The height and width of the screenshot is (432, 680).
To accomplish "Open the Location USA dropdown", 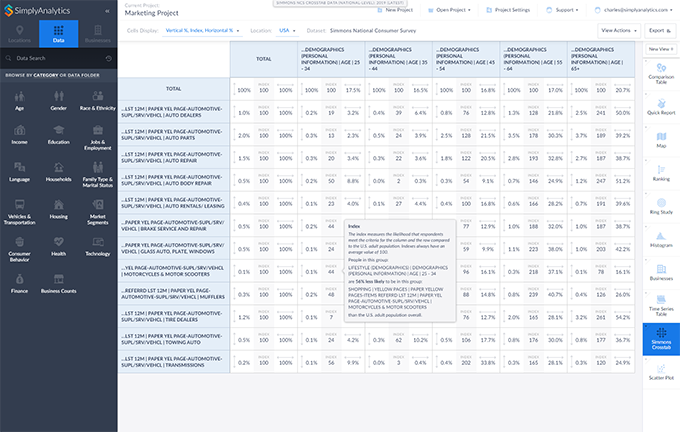I will point(289,31).
